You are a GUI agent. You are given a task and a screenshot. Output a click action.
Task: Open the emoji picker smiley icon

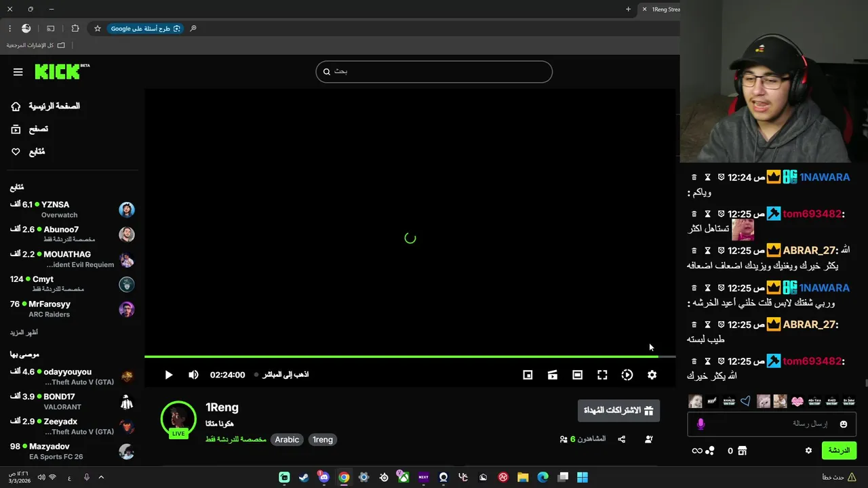[844, 424]
